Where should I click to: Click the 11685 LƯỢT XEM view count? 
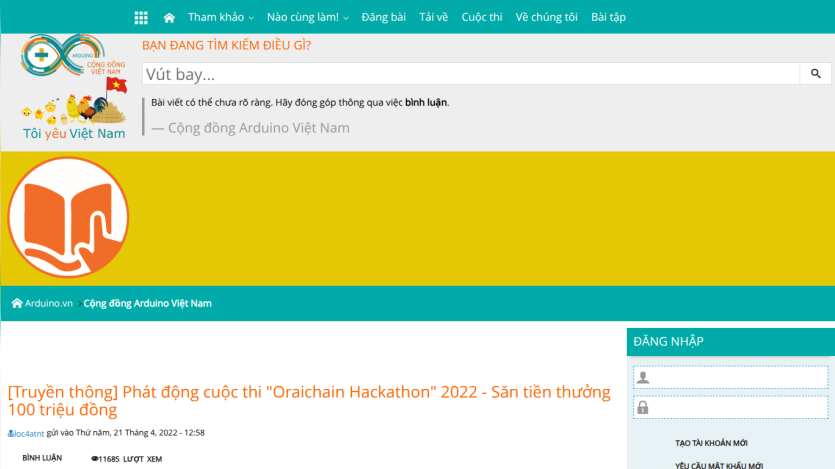click(130, 459)
